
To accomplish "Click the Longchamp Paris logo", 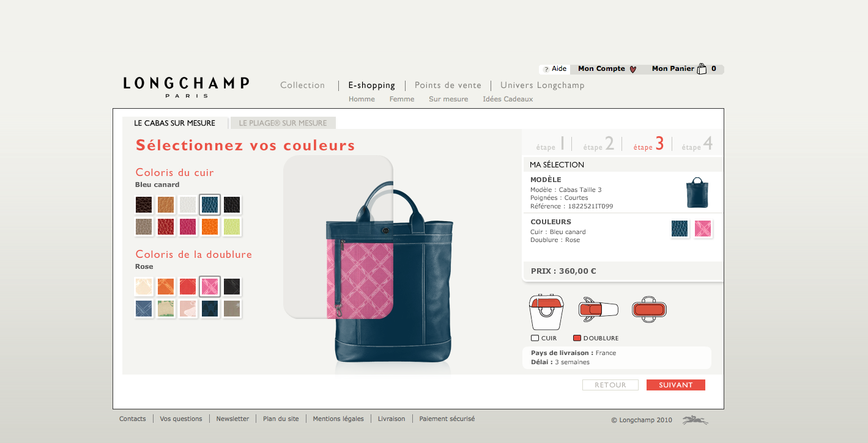I will pyautogui.click(x=186, y=87).
